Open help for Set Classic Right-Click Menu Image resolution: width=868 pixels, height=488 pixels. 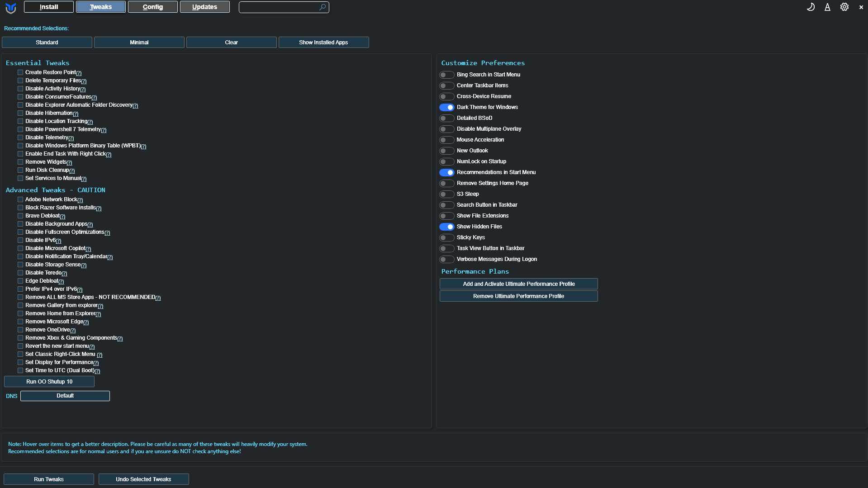[100, 355]
